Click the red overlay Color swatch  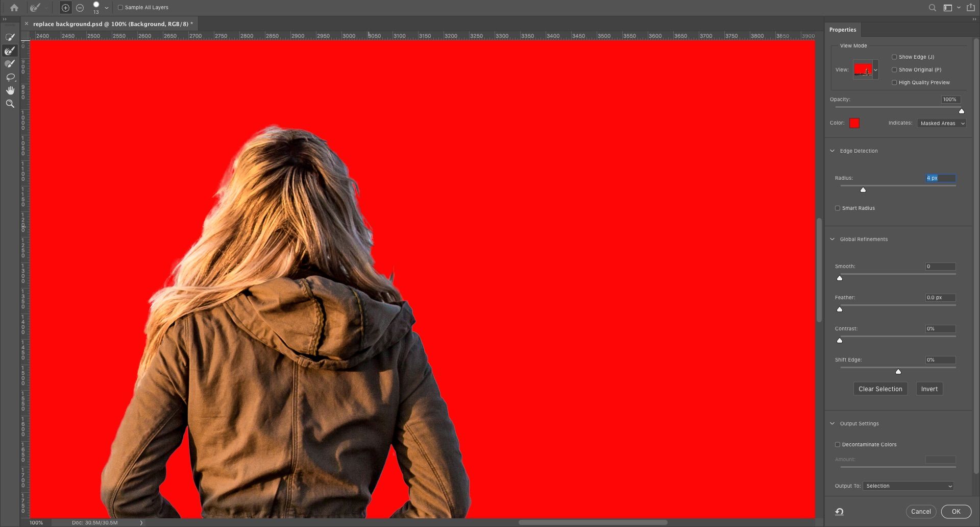[x=854, y=123]
